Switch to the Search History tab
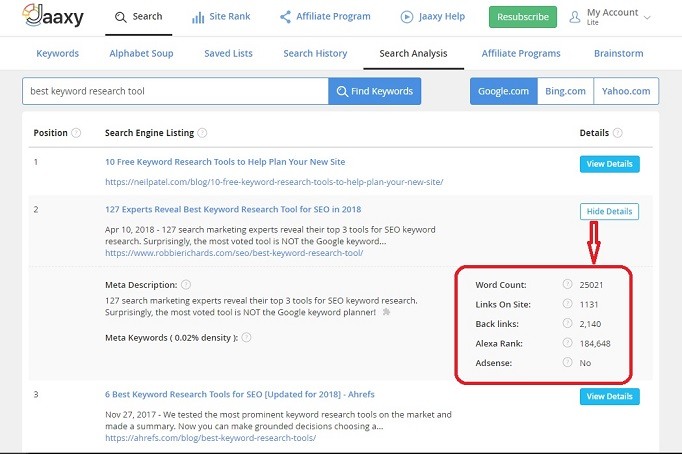The image size is (682, 454). coord(315,53)
